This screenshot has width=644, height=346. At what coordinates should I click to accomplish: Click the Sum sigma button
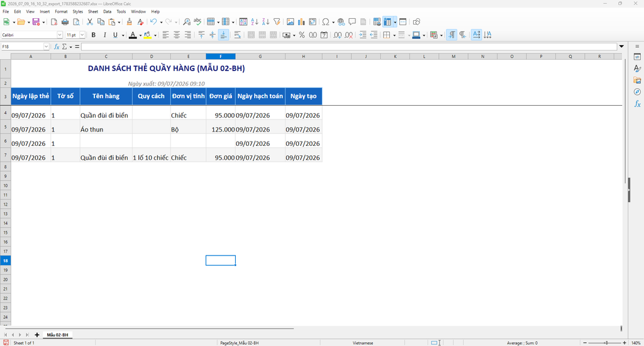[65, 47]
